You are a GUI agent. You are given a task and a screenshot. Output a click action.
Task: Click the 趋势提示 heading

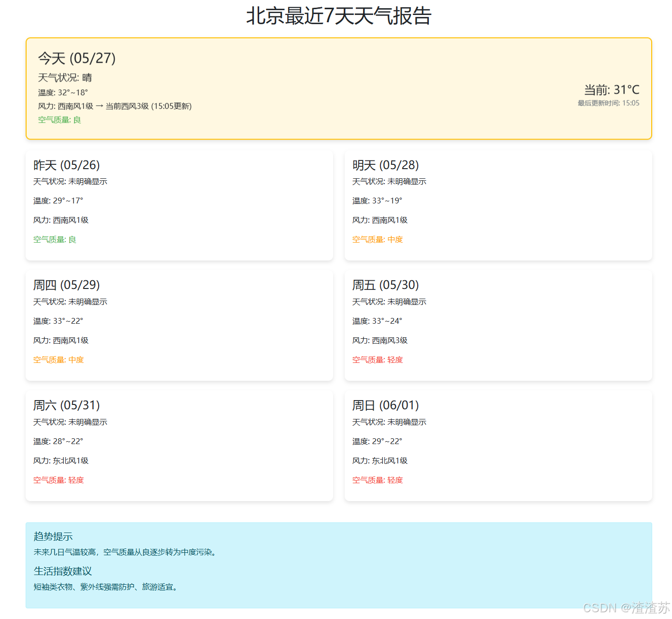[x=53, y=536]
